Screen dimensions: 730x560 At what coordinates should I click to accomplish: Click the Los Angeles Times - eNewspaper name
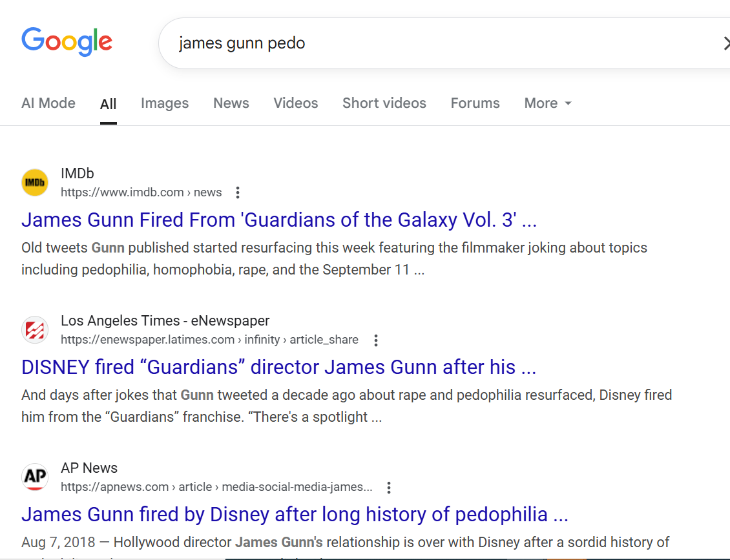pos(165,321)
